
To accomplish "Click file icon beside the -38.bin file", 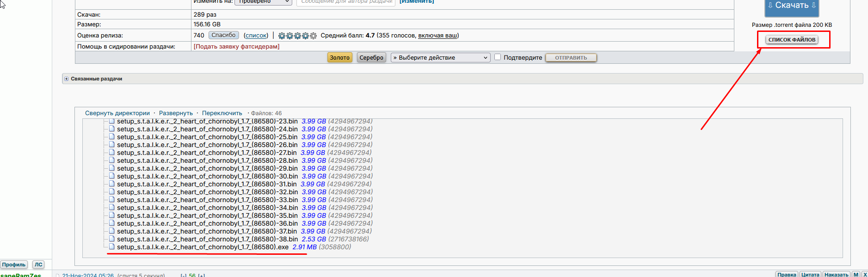I will (x=111, y=239).
